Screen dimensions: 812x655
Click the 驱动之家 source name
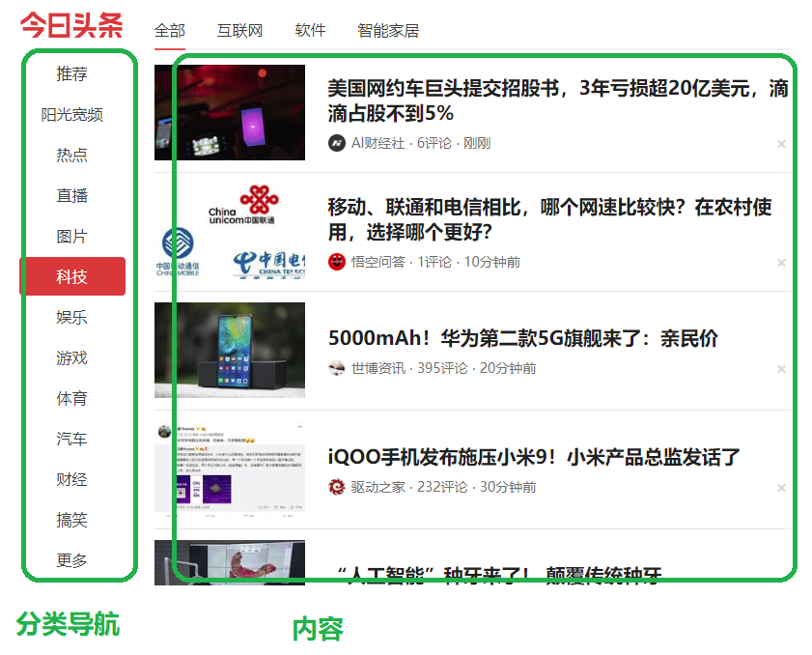click(378, 487)
